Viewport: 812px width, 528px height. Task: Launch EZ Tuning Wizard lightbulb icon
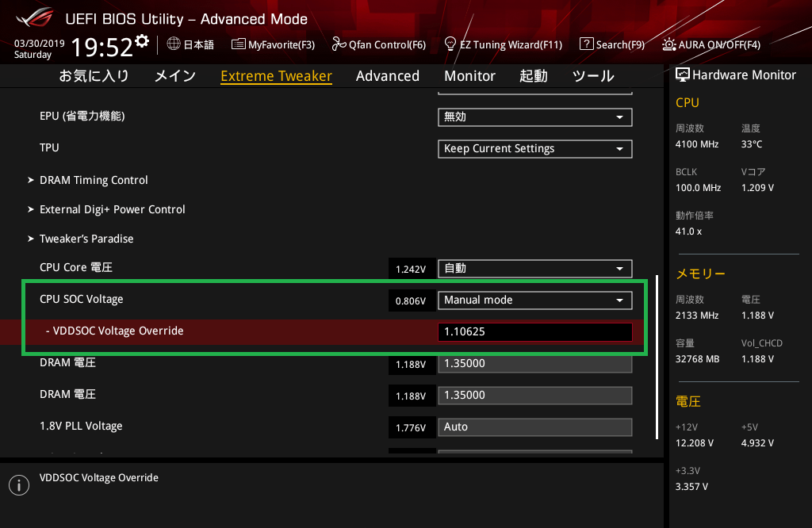(x=450, y=44)
